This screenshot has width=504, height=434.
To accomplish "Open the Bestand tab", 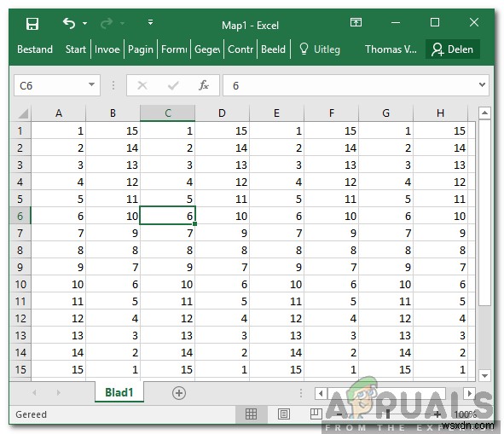I will click(x=35, y=49).
